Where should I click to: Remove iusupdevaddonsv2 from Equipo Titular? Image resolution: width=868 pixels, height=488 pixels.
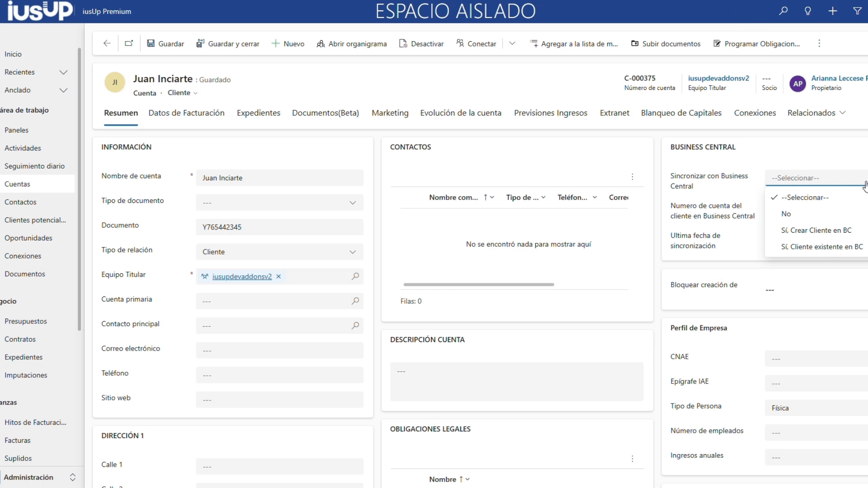point(278,277)
